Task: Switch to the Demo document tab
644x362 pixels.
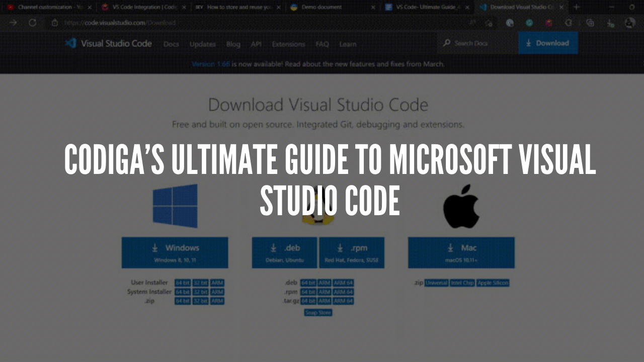Action: (x=332, y=7)
